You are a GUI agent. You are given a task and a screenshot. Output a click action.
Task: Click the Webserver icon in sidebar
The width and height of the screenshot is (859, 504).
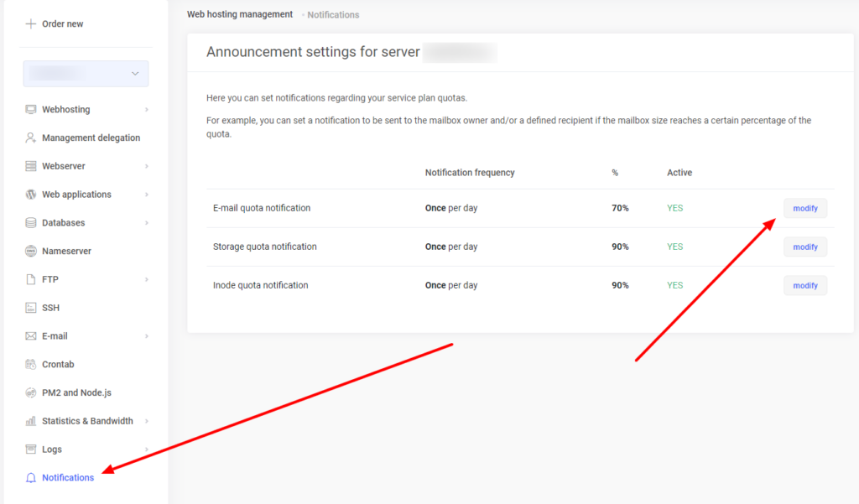pyautogui.click(x=31, y=166)
